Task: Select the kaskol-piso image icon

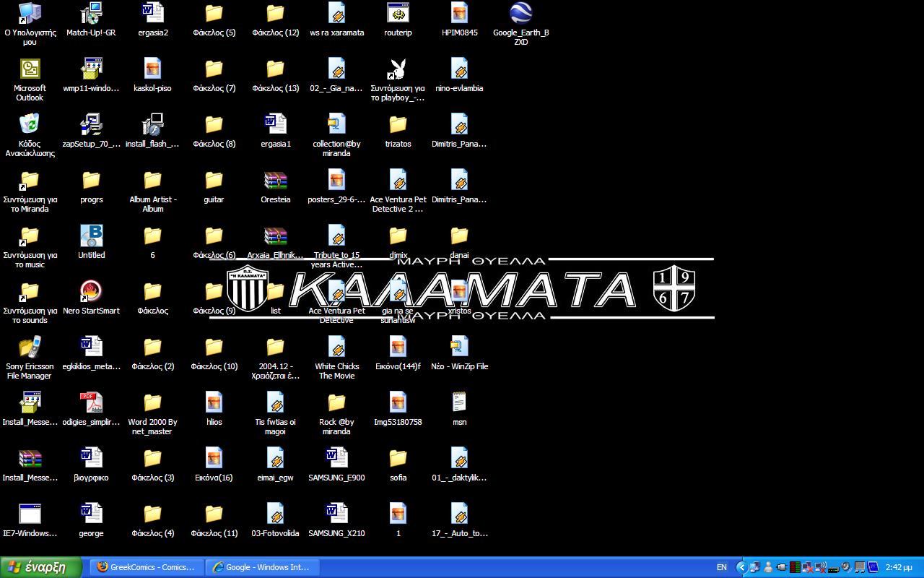Action: [x=152, y=69]
